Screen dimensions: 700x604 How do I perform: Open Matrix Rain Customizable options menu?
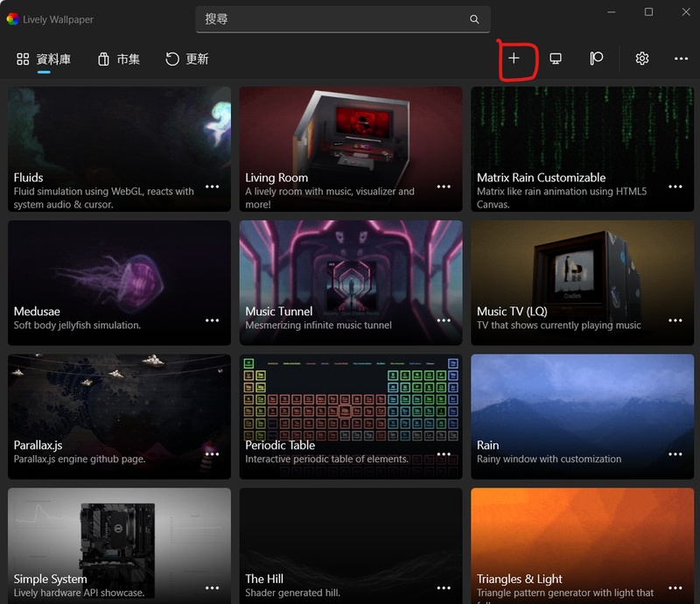pyautogui.click(x=675, y=186)
